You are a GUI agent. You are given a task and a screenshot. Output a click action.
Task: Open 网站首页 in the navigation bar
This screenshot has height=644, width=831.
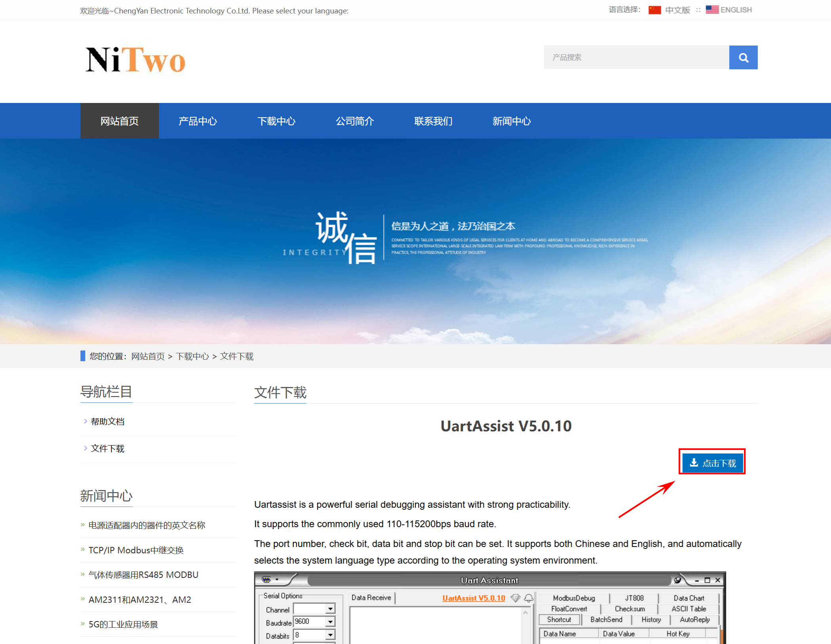pos(120,121)
